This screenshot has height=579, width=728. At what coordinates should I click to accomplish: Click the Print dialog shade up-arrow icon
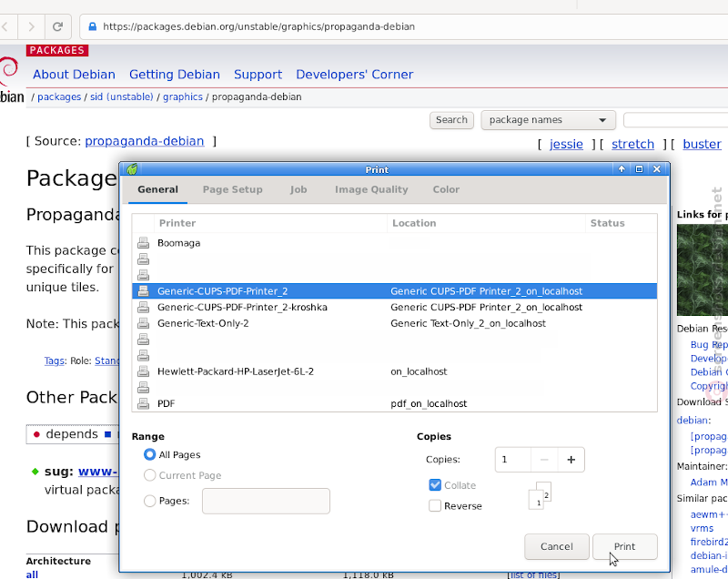[x=622, y=169]
